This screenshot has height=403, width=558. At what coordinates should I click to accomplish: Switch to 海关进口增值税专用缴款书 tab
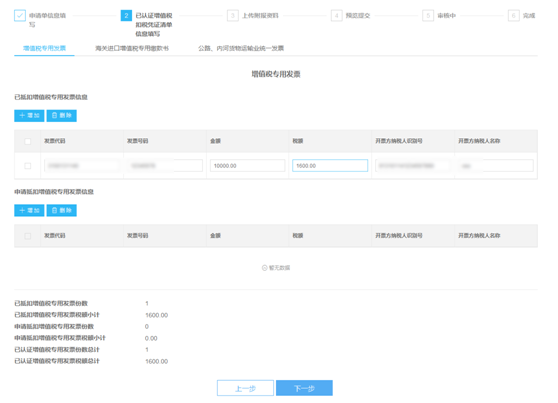[x=132, y=48]
